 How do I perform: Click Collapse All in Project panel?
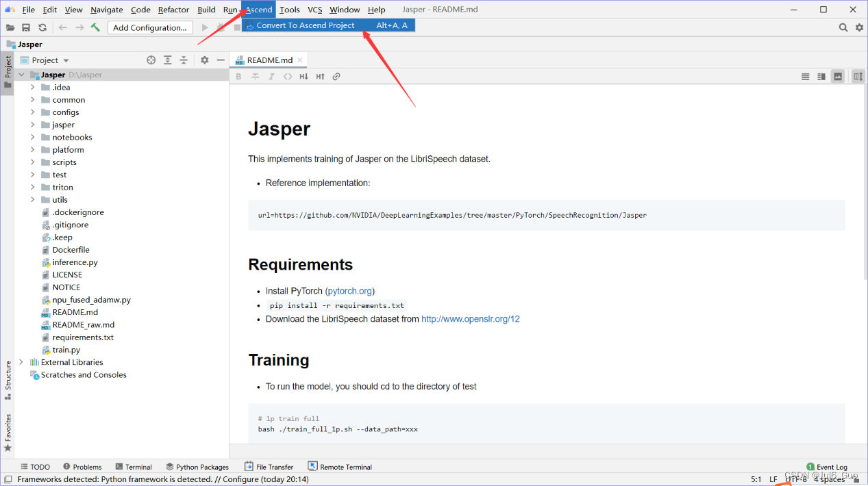pos(184,60)
